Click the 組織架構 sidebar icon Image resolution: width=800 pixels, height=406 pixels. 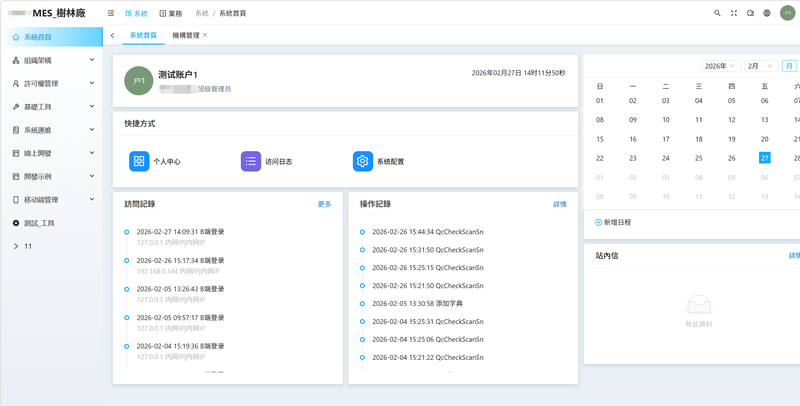tap(16, 60)
